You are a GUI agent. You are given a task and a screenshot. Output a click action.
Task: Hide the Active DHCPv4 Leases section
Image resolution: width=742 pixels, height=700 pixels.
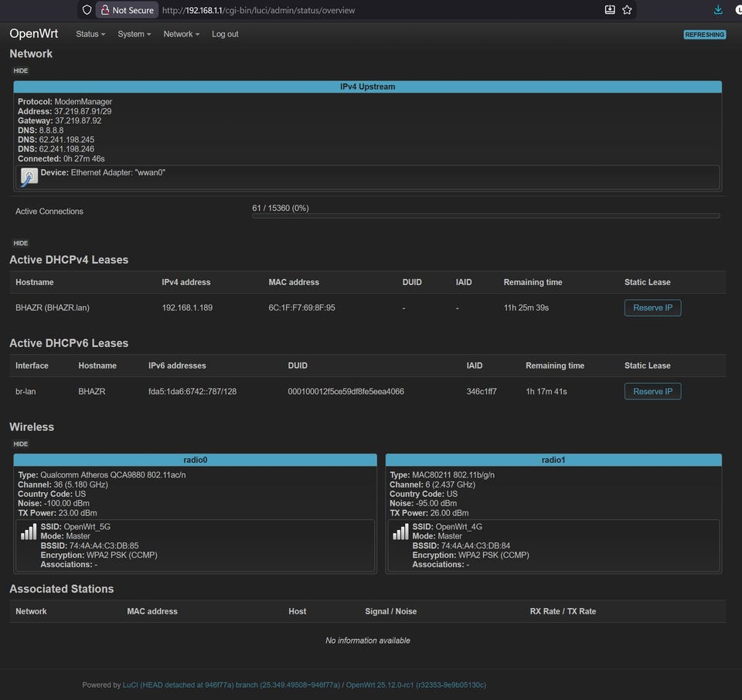(21, 243)
